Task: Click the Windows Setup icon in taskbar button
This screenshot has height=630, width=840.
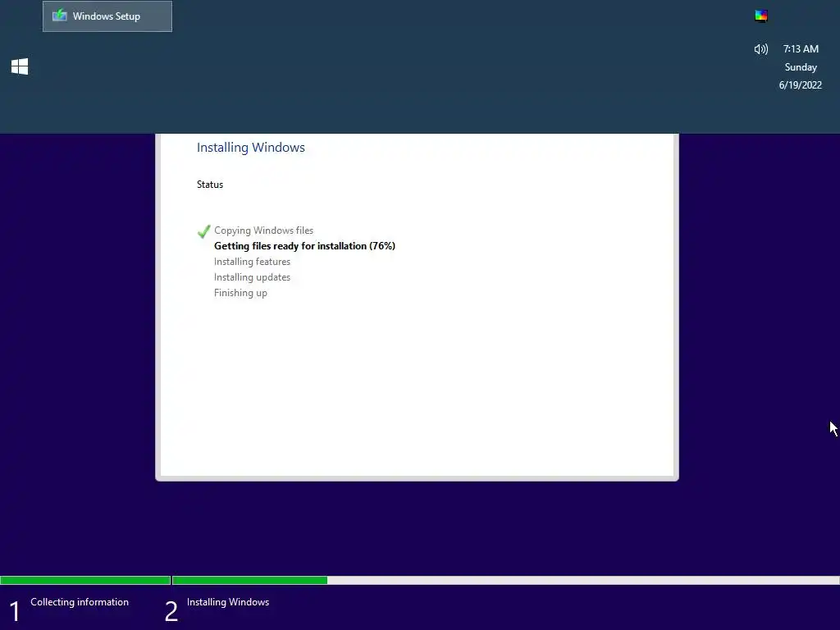Action: coord(59,16)
